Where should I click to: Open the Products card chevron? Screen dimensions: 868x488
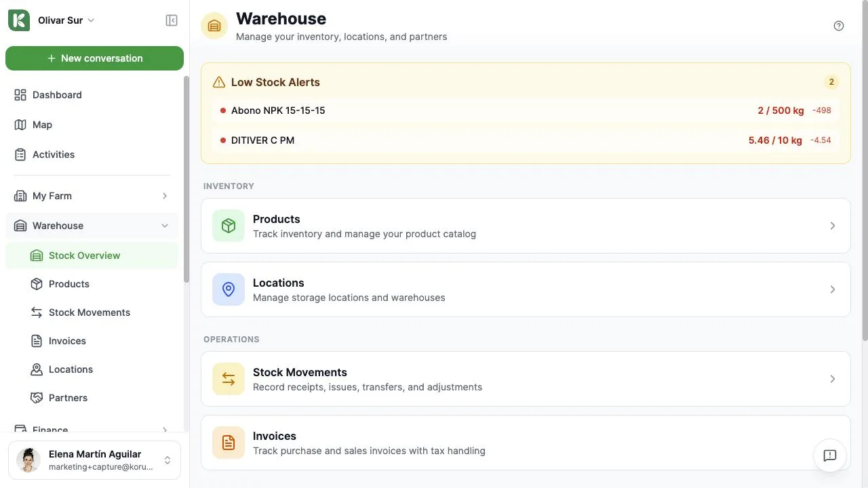833,226
